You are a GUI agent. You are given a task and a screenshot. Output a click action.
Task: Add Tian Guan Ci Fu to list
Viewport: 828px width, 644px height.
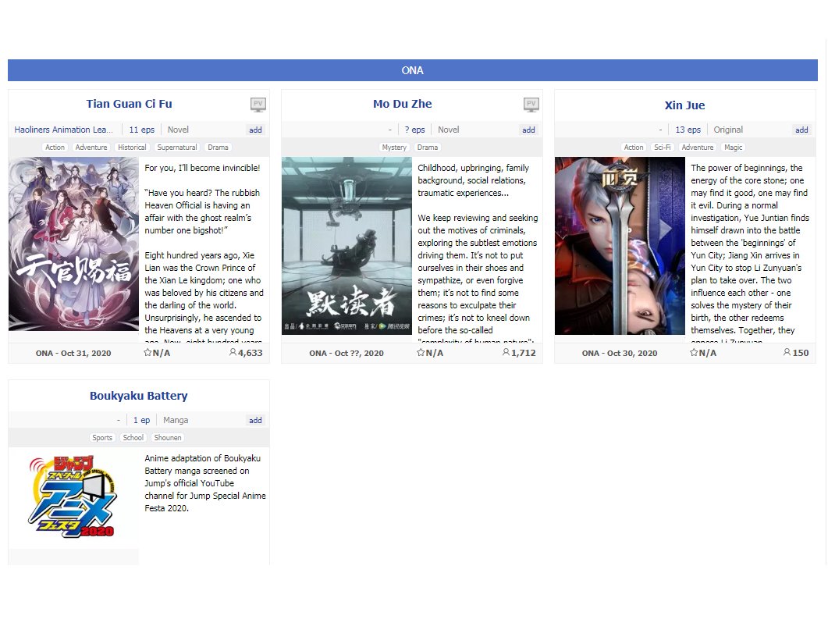pos(256,130)
